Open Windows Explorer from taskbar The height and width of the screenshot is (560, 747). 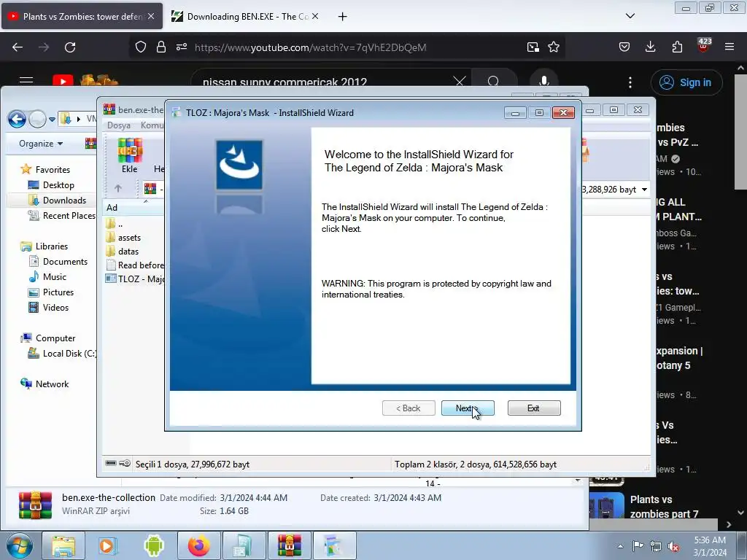tap(63, 545)
